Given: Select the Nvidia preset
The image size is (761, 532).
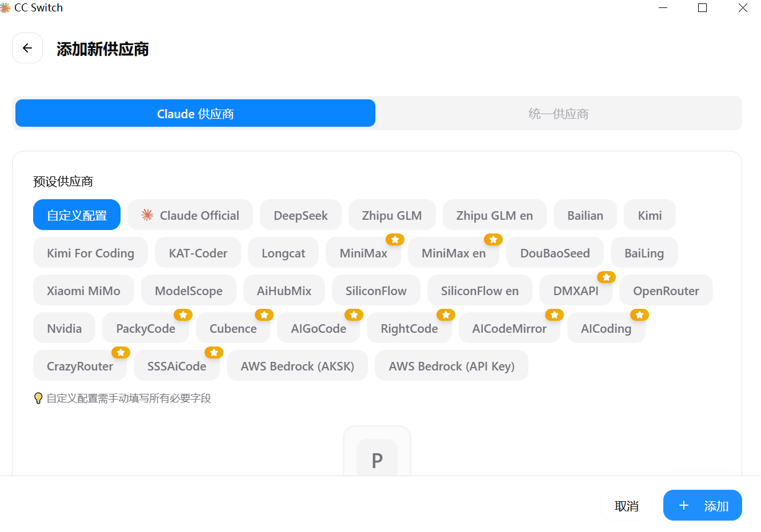Looking at the screenshot, I should click(x=64, y=328).
